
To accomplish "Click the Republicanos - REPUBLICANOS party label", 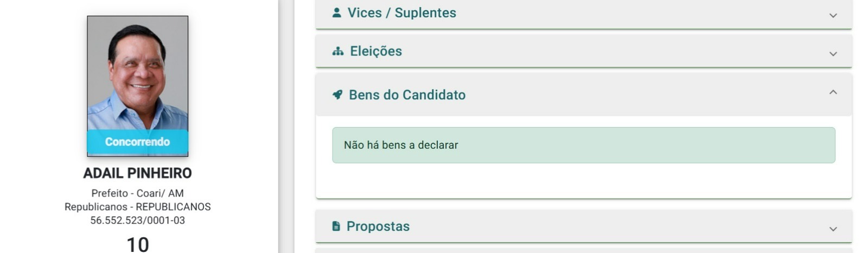I will 138,207.
